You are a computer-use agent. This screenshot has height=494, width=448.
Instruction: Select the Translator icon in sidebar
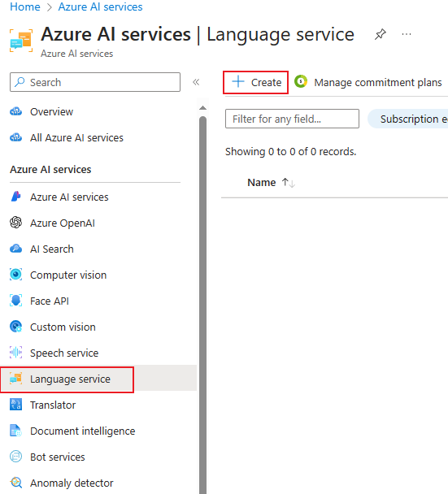coord(15,404)
